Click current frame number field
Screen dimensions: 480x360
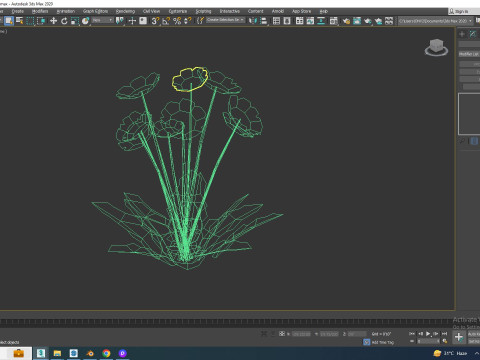(429, 341)
